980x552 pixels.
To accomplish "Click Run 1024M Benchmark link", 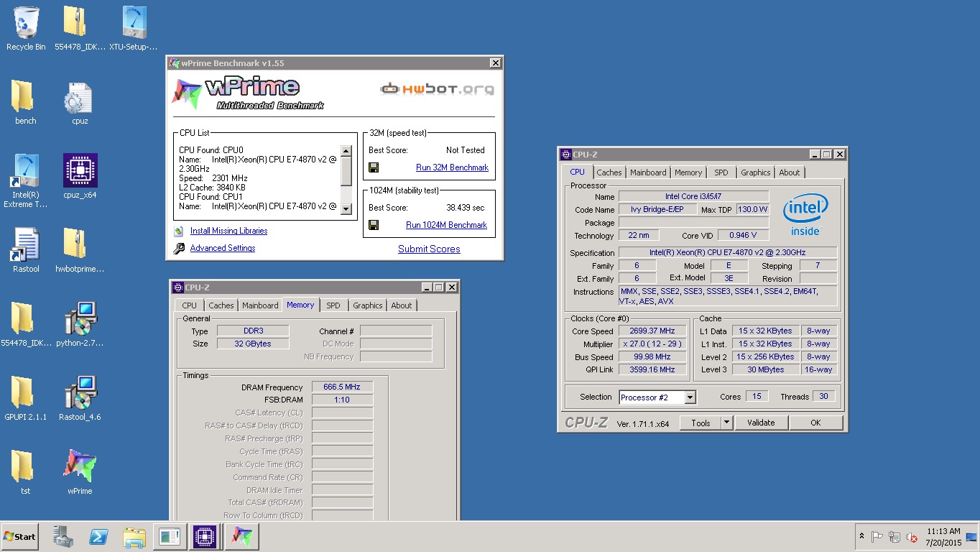I will coord(446,225).
